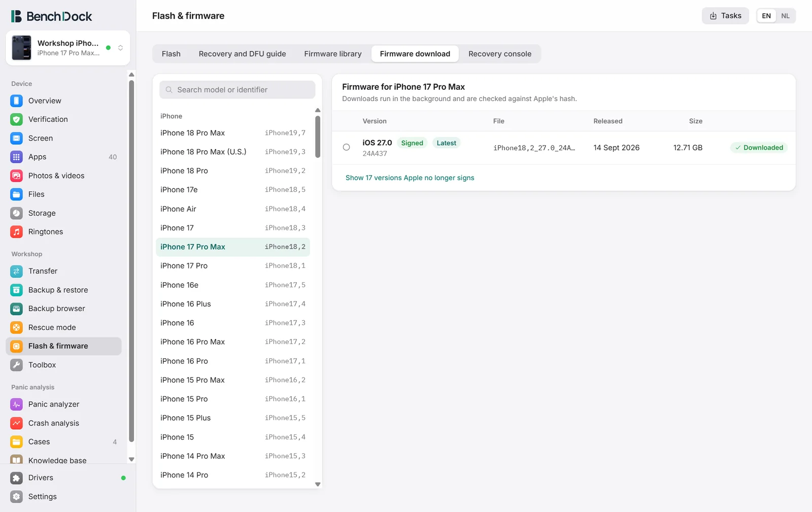The image size is (812, 512).
Task: Click the search magnifier icon
Action: [x=169, y=90]
